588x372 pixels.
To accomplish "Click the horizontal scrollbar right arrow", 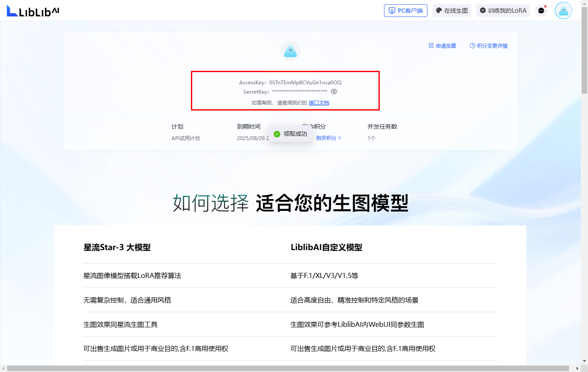I will click(577, 369).
